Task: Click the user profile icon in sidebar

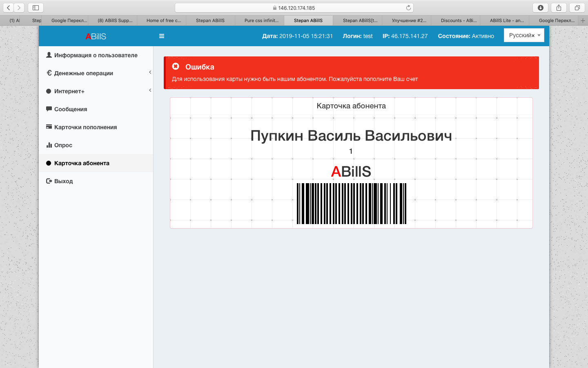Action: pos(49,55)
